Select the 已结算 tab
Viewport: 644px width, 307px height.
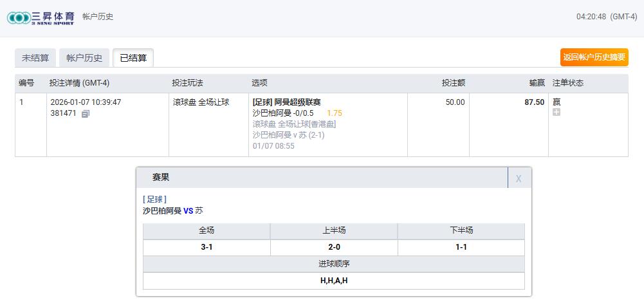pyautogui.click(x=133, y=58)
